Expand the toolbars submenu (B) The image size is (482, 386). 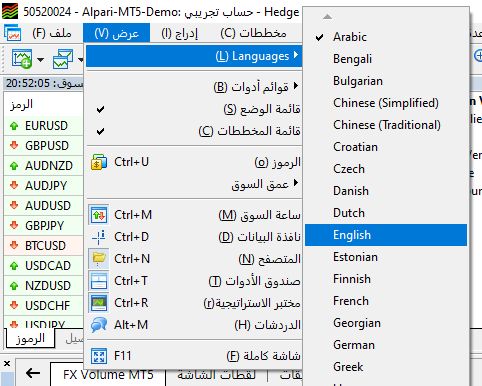(195, 87)
